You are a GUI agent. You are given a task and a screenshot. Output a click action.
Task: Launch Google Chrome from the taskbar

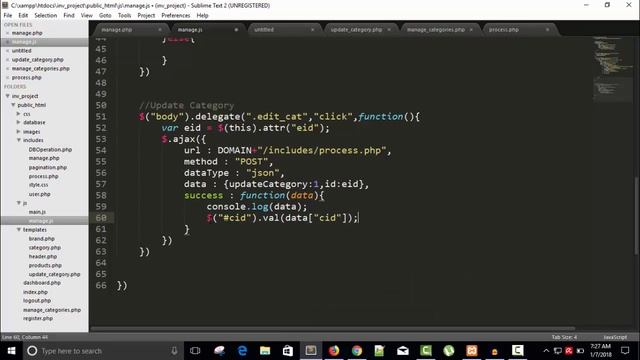(x=357, y=351)
